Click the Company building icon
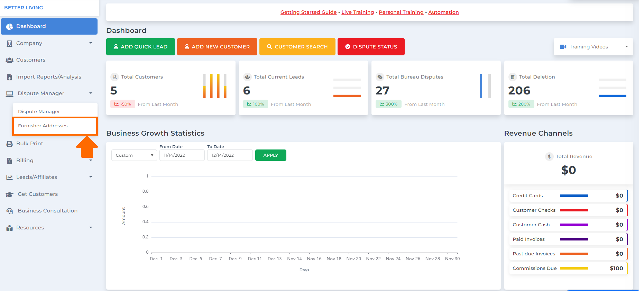This screenshot has height=291, width=644. coord(10,44)
